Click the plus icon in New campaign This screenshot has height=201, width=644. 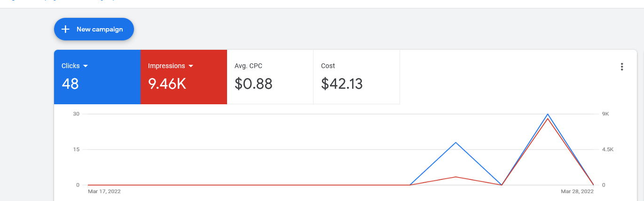66,29
